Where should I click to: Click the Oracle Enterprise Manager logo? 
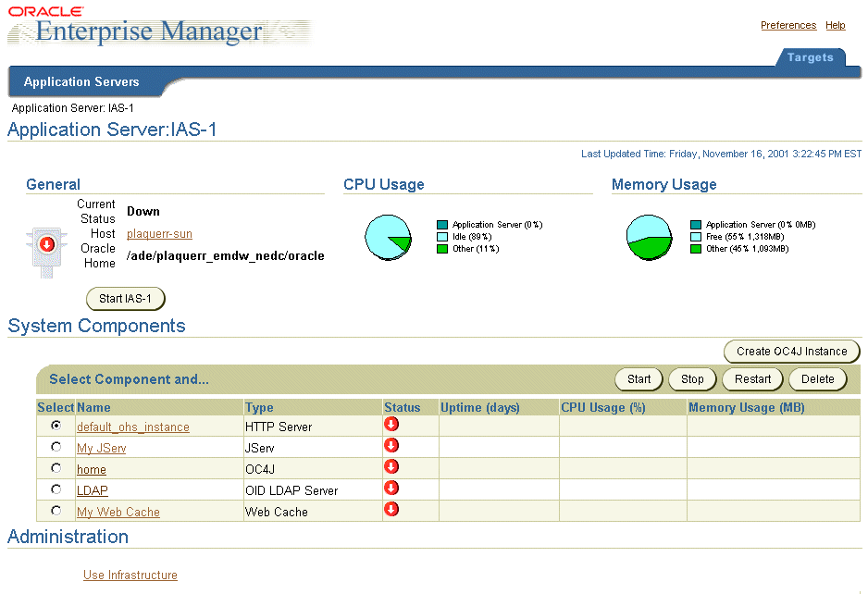tap(159, 27)
